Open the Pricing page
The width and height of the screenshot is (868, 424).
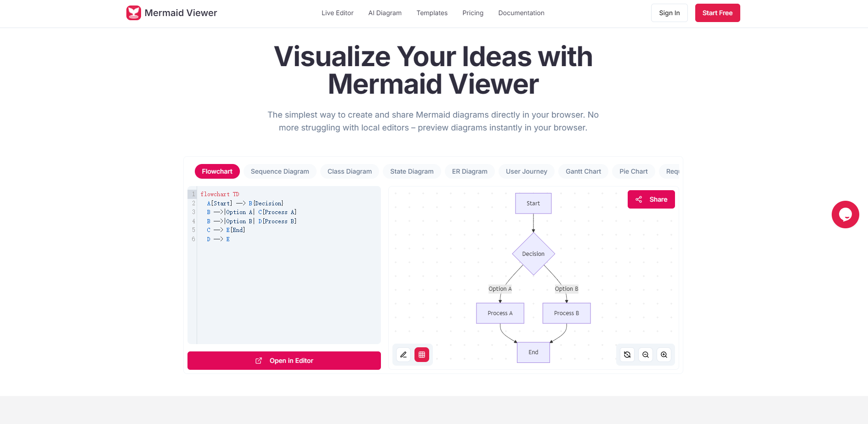(473, 13)
